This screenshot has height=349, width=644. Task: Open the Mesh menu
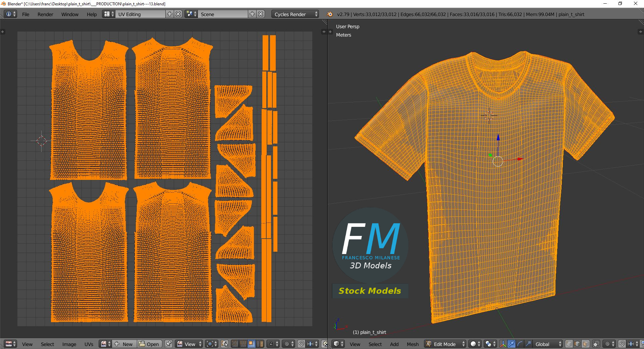click(413, 344)
